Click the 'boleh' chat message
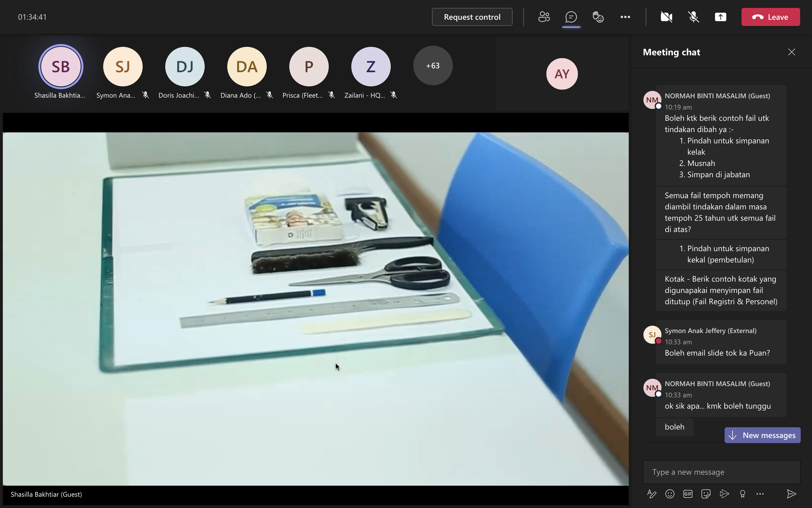 674,427
